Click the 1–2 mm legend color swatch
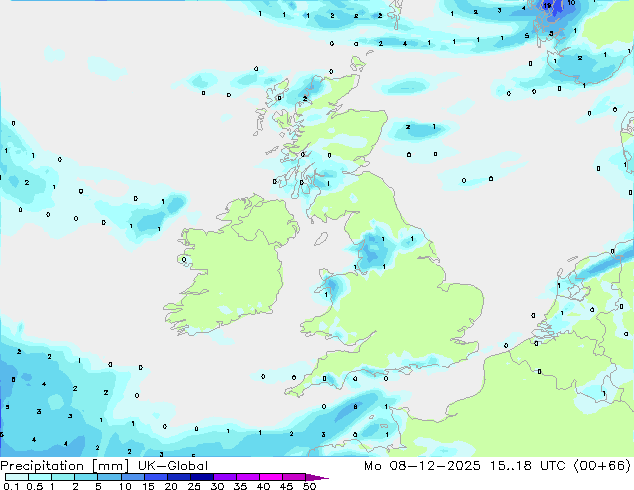The image size is (634, 490). coord(63,477)
